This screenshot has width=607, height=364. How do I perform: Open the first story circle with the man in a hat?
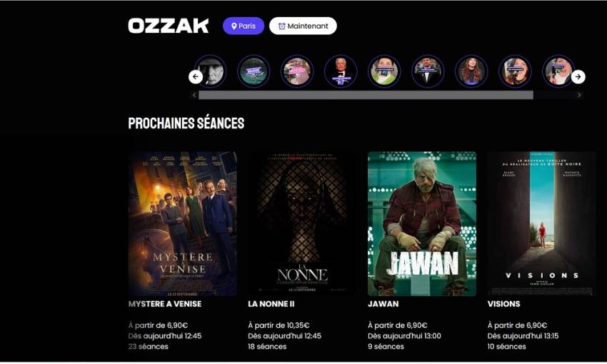(210, 71)
